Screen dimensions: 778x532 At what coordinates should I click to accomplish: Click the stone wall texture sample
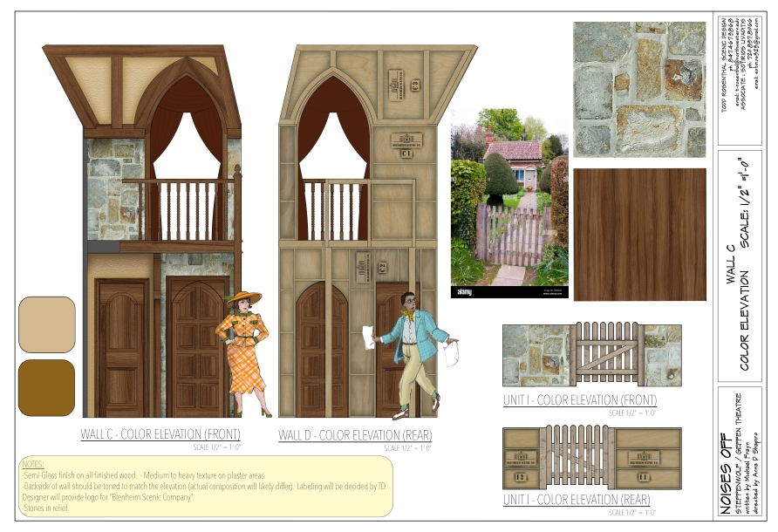(x=638, y=89)
